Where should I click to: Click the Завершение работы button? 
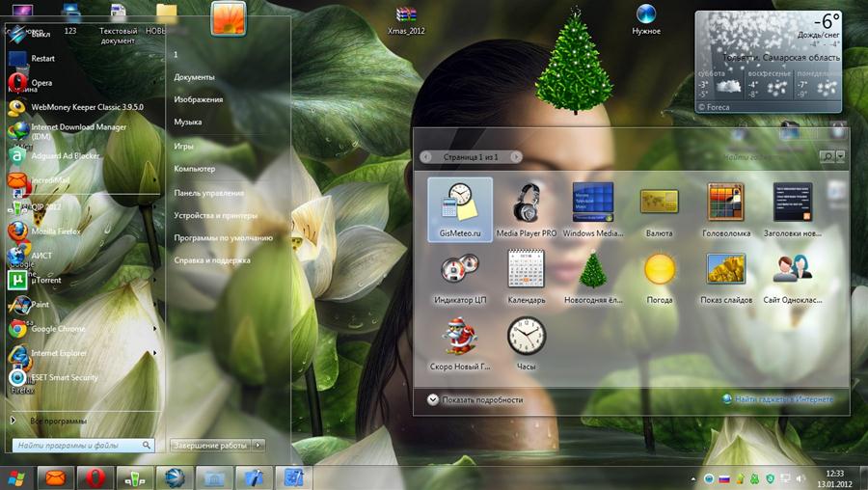210,446
